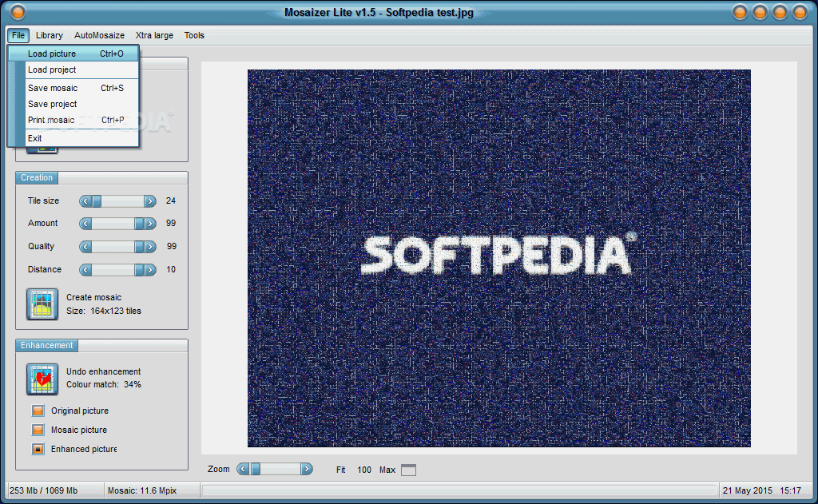Click the Create mosaic label
This screenshot has width=818, height=504.
tap(94, 297)
